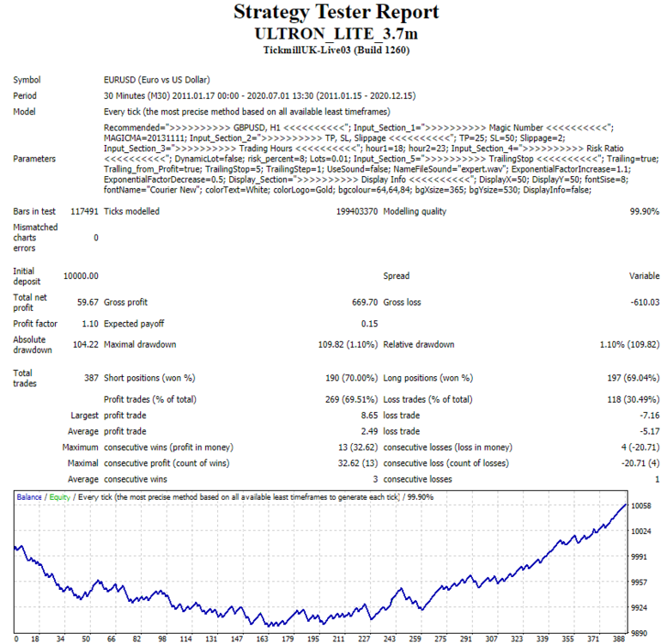Click the Balance legend label in chart
667x644 pixels.
coord(29,497)
